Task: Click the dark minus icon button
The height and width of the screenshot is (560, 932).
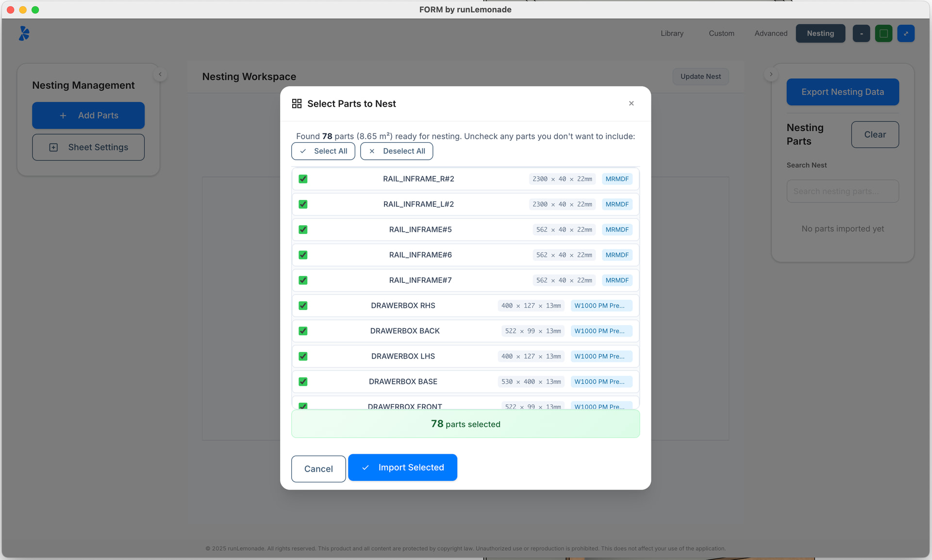Action: (x=861, y=33)
